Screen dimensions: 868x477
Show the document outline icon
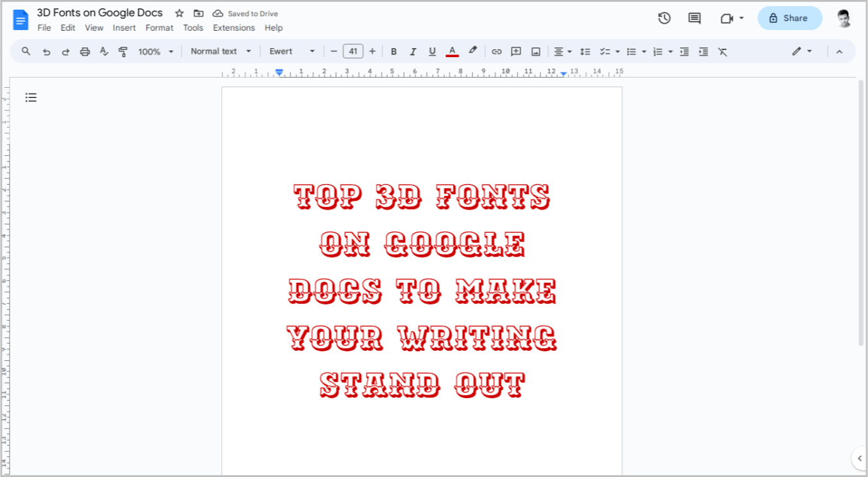point(31,97)
